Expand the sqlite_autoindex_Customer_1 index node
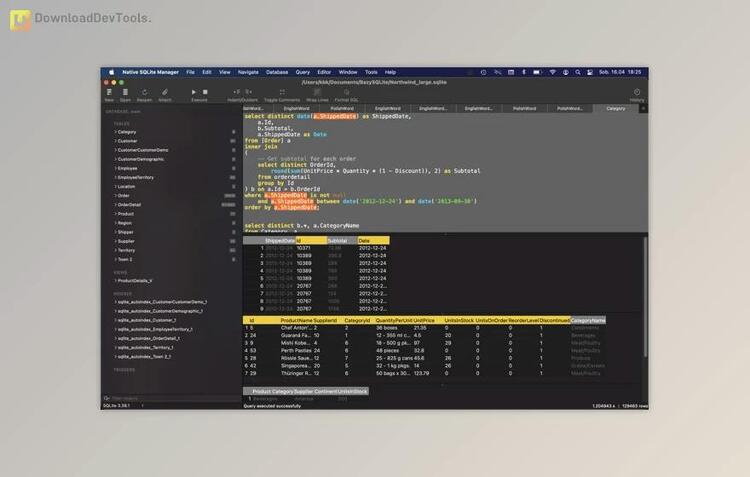Image resolution: width=750 pixels, height=477 pixels. [x=115, y=320]
